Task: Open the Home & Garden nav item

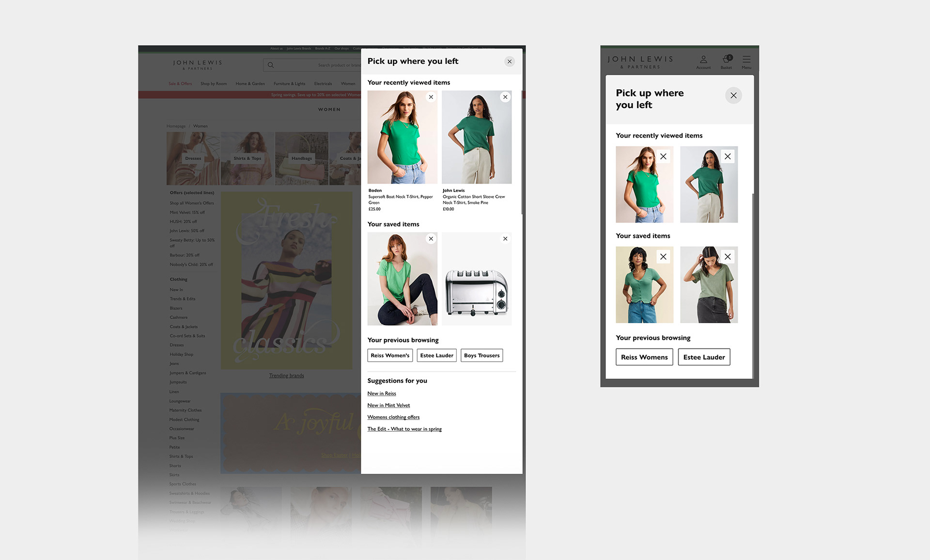Action: coord(250,84)
